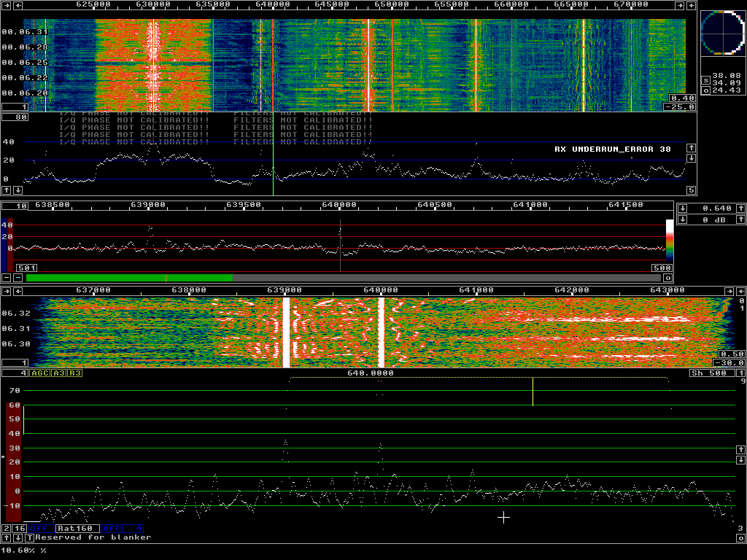Click down arrow left of T button
This screenshot has width=747, height=560.
(x=18, y=537)
